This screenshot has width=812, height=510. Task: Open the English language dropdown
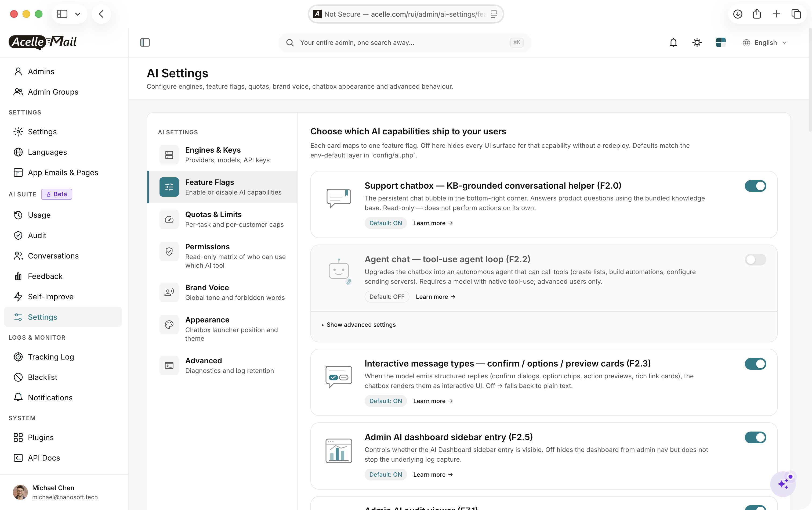click(765, 42)
